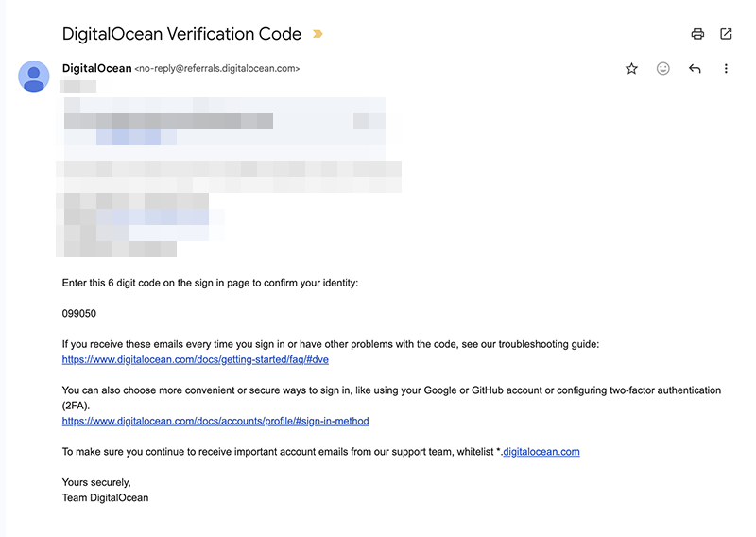Click the "Enter this 6 digit code" instruction line

[x=210, y=283]
